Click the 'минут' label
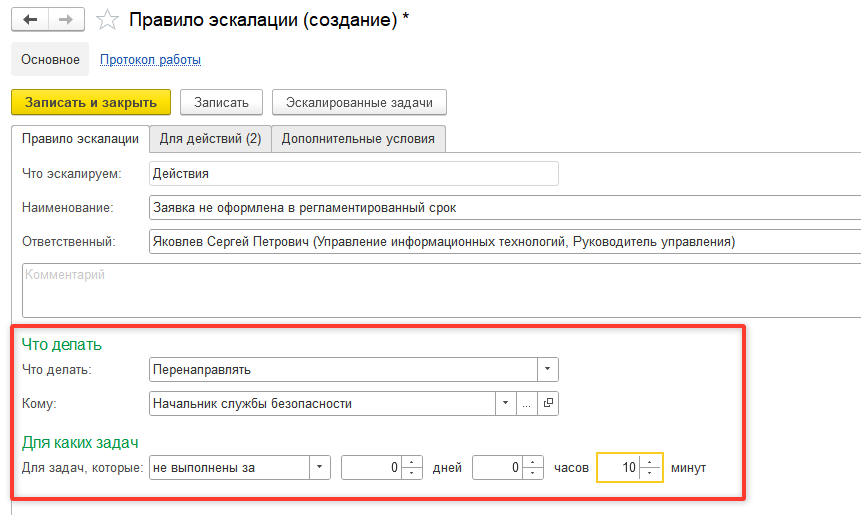The width and height of the screenshot is (861, 515). pyautogui.click(x=689, y=468)
